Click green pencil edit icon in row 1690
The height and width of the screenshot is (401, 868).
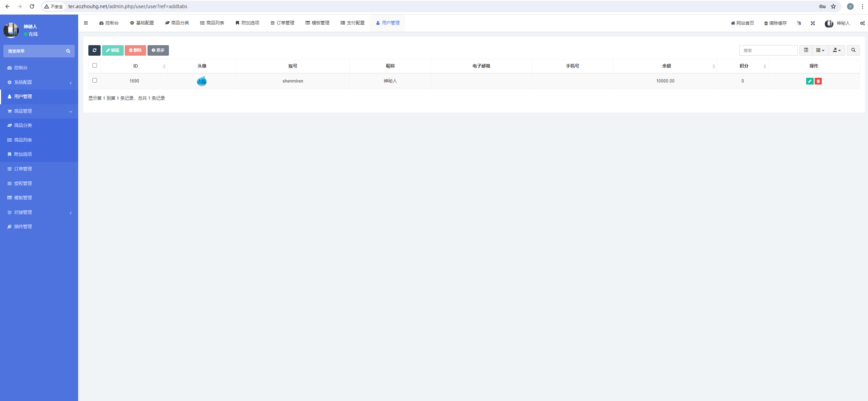(810, 81)
